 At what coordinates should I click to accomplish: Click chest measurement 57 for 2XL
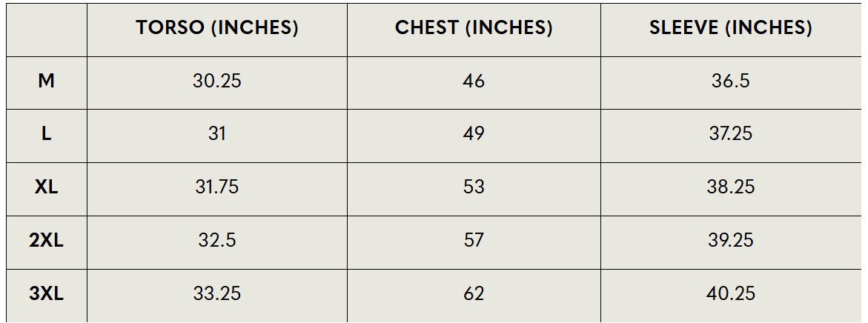pyautogui.click(x=474, y=240)
